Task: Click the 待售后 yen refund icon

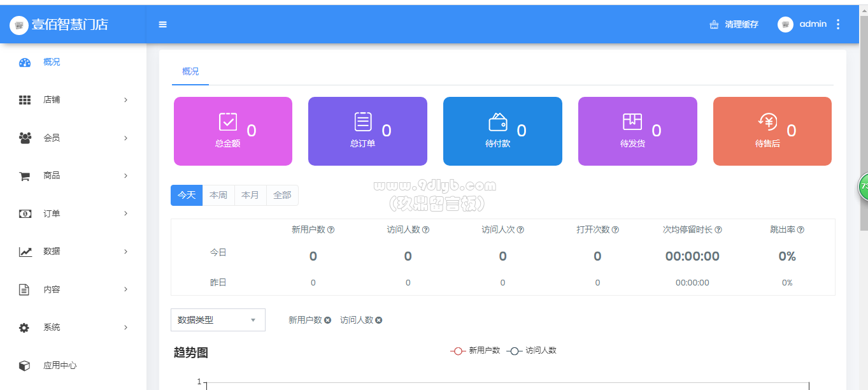Action: coord(767,122)
